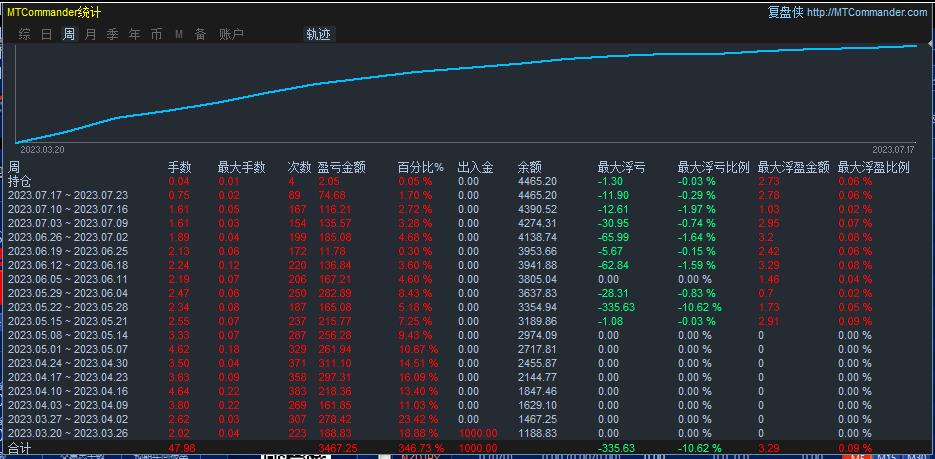
Task: Open the 月 monthly tab
Action: coord(91,35)
